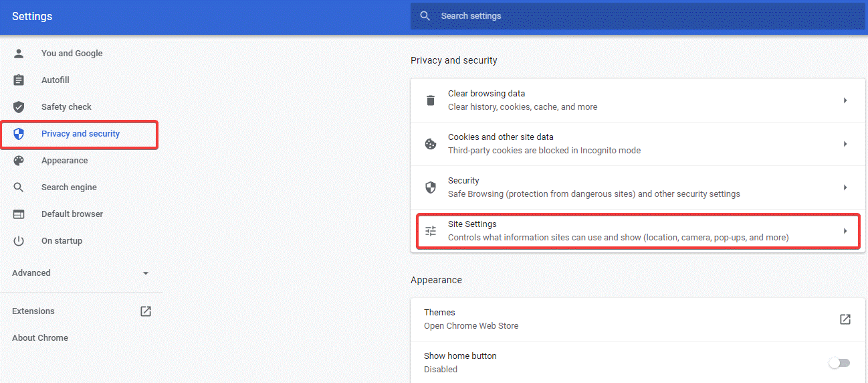Click the external link icon next to Extensions
868x383 pixels.
pos(146,311)
